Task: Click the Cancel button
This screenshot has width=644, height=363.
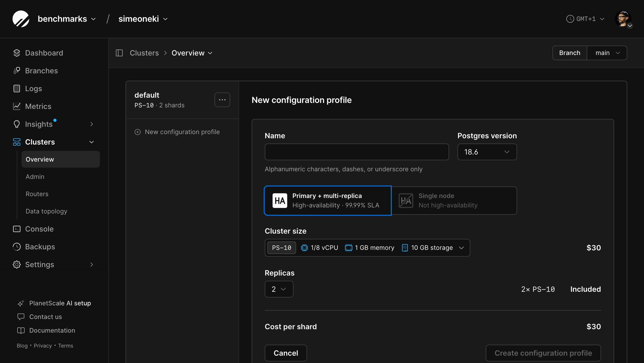Action: [x=286, y=353]
